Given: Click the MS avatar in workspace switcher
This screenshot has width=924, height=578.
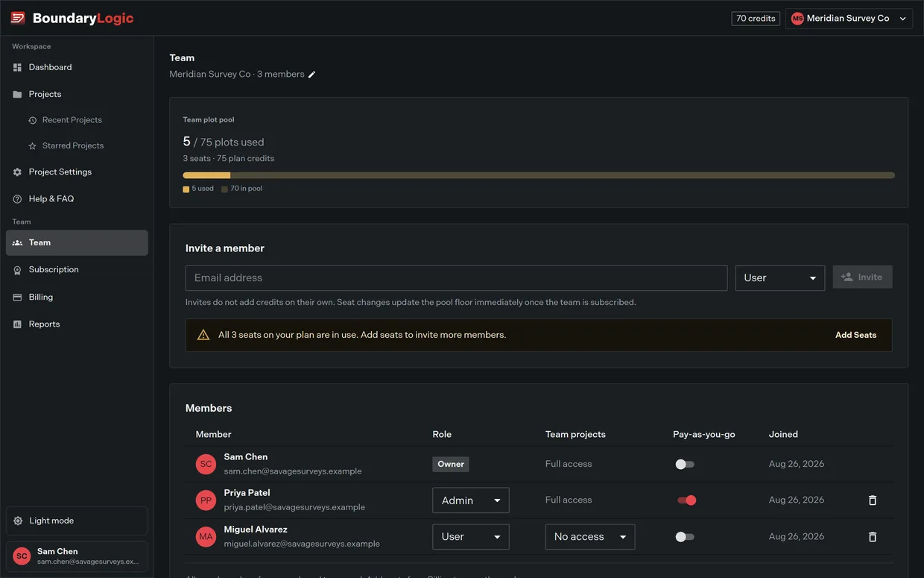Looking at the screenshot, I should coord(797,19).
